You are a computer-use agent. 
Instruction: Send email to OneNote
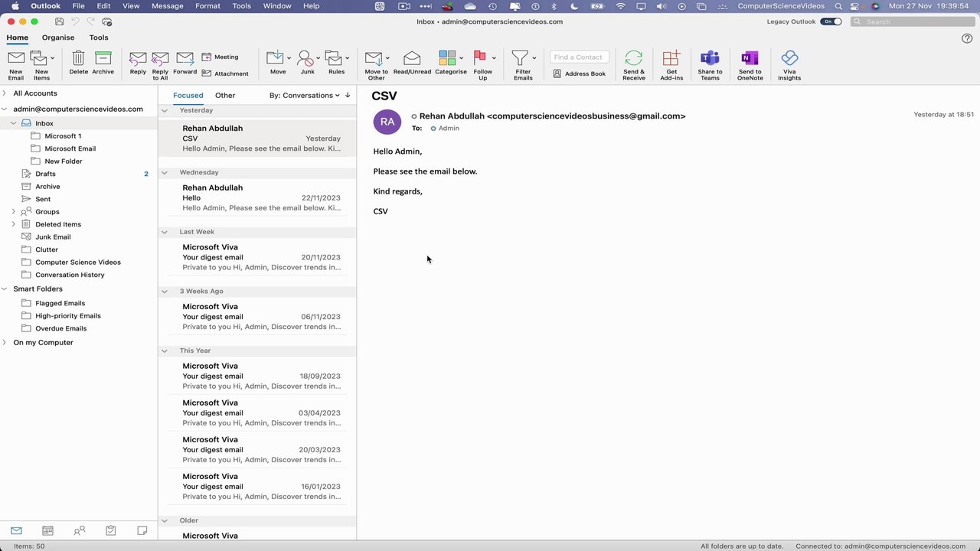pyautogui.click(x=750, y=66)
